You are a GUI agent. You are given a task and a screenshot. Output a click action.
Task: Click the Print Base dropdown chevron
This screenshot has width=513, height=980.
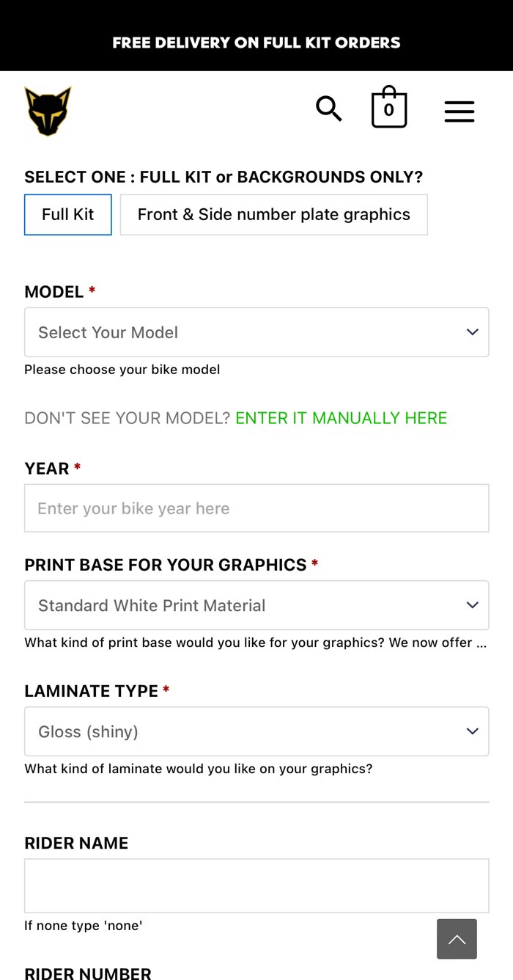[472, 604]
